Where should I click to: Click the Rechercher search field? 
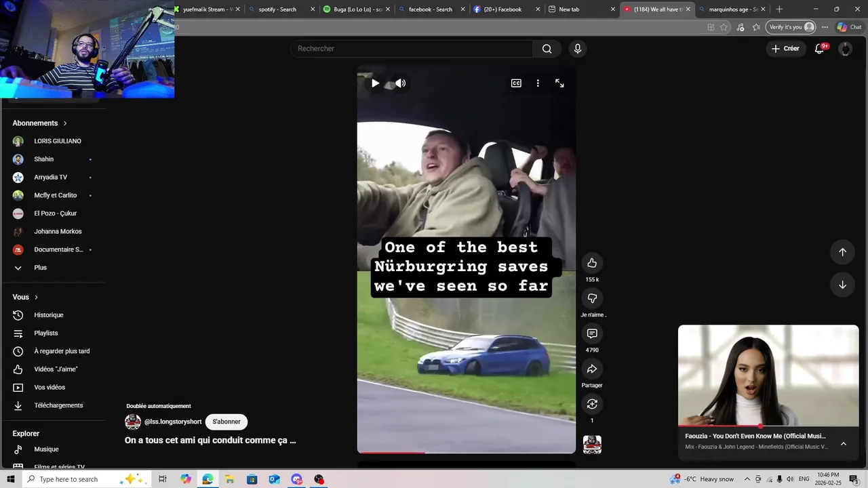pos(412,49)
